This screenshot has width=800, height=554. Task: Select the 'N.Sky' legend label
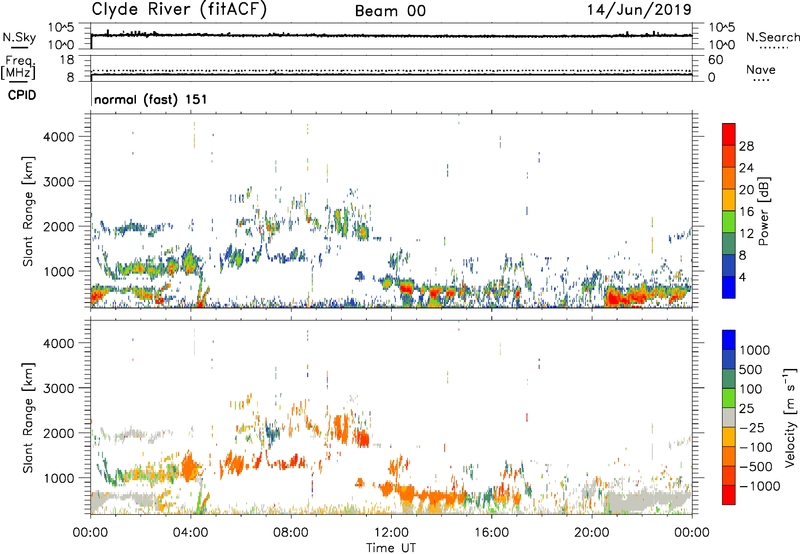(19, 37)
